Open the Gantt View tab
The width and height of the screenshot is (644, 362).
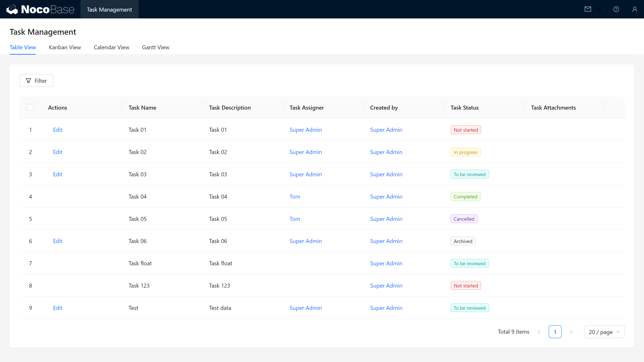point(155,47)
